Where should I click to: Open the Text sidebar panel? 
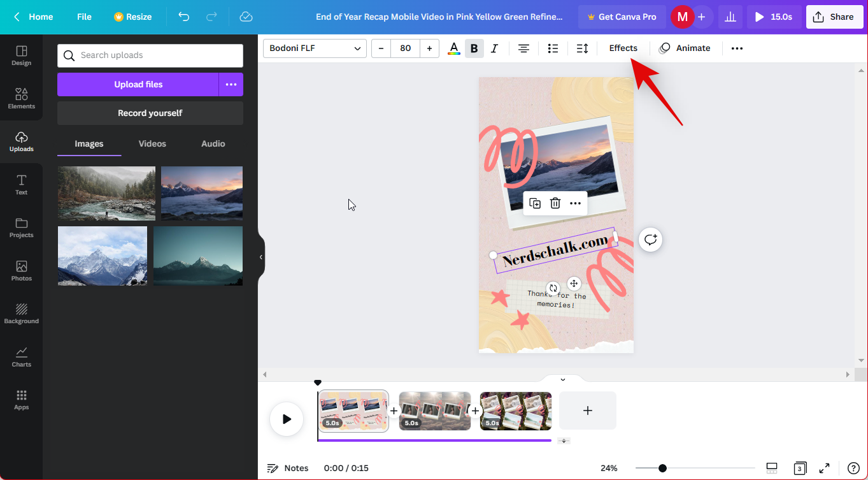click(x=21, y=185)
